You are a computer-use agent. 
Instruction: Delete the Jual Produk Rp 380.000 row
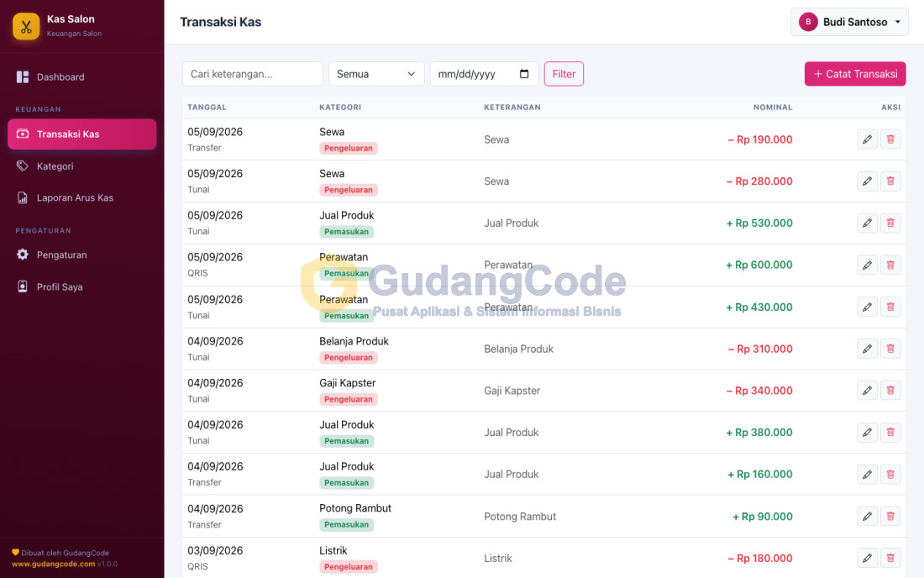point(890,433)
